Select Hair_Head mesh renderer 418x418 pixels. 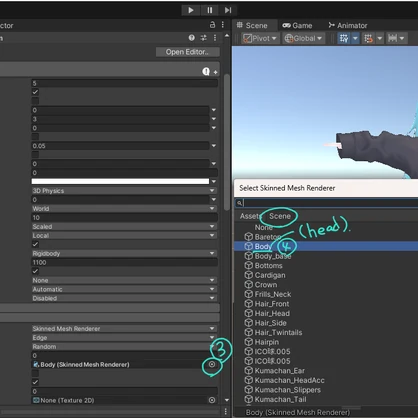tap(326, 313)
